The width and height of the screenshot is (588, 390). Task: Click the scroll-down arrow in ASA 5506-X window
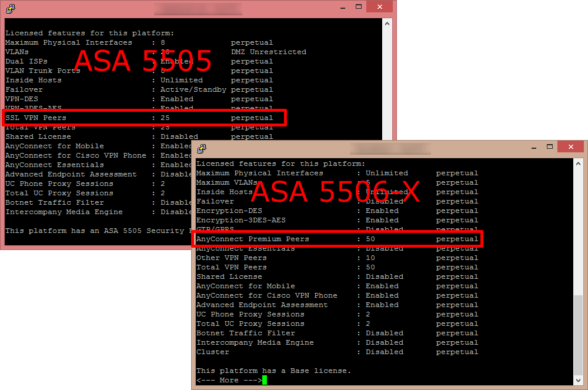point(578,380)
